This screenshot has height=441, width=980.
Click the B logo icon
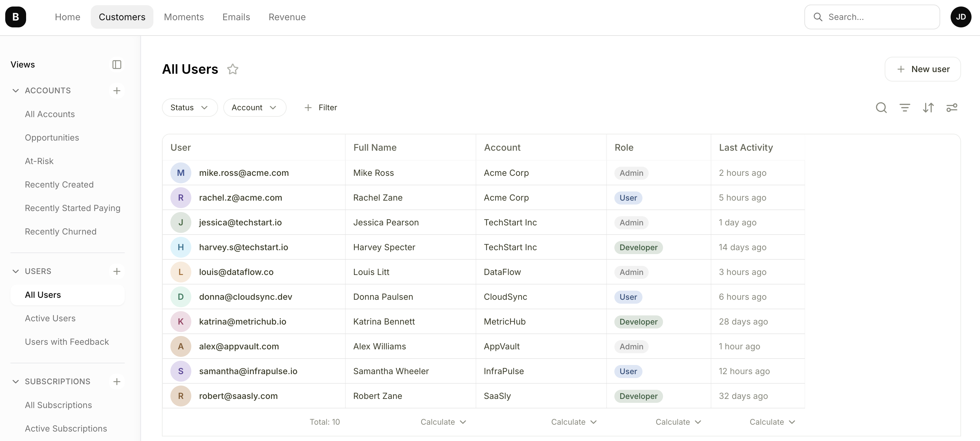(x=16, y=17)
